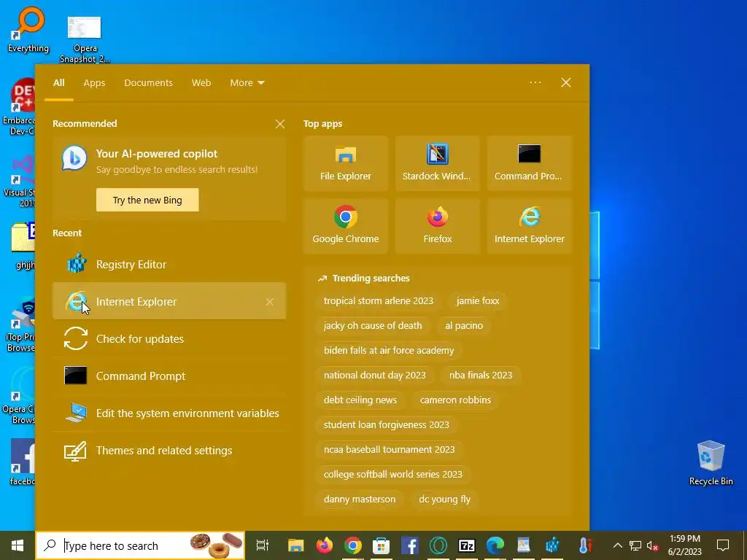The width and height of the screenshot is (747, 560).
Task: Open Task View on taskbar
Action: (x=263, y=545)
